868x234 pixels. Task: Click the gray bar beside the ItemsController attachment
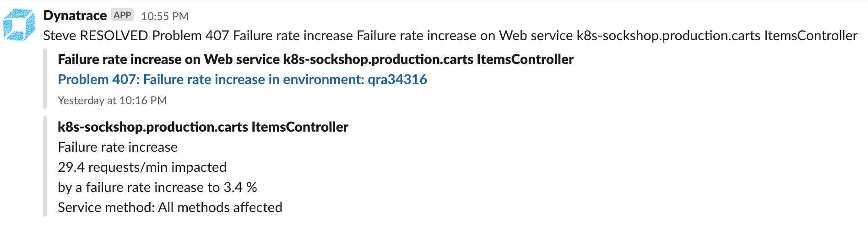coord(45,166)
